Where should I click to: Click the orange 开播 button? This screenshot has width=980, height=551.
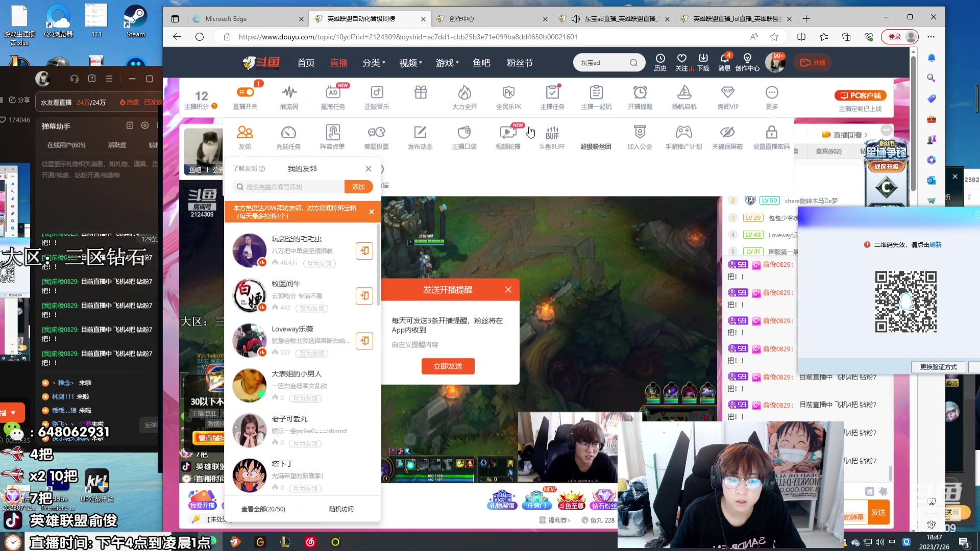click(x=813, y=62)
